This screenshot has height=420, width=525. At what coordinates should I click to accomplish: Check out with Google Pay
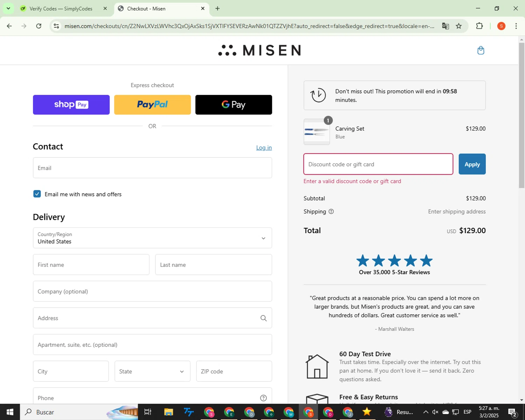tap(233, 105)
